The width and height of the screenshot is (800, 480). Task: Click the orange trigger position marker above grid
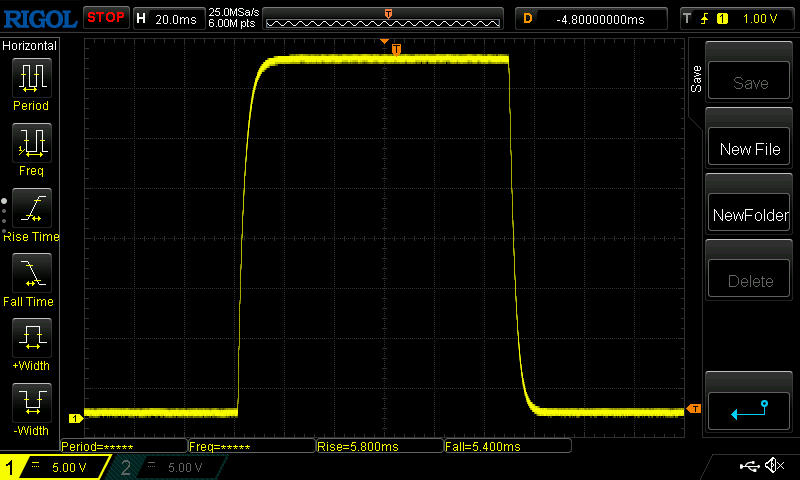[x=396, y=49]
